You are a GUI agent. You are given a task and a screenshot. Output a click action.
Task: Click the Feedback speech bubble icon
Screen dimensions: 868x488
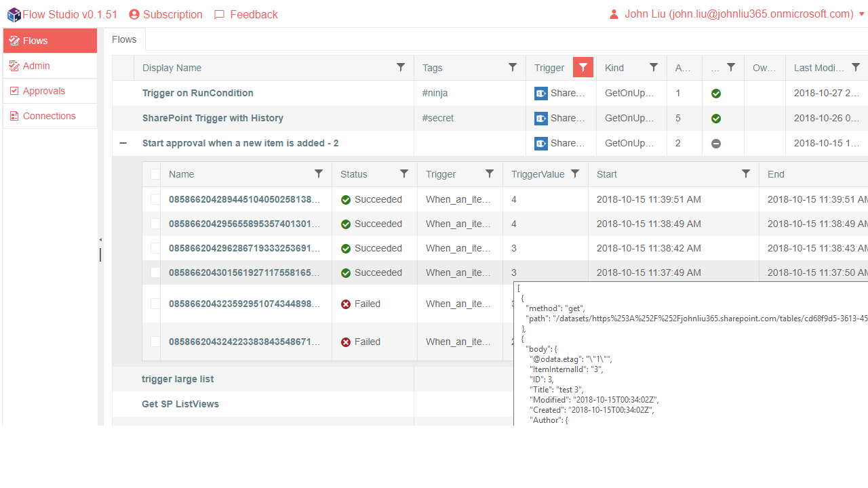click(x=219, y=15)
